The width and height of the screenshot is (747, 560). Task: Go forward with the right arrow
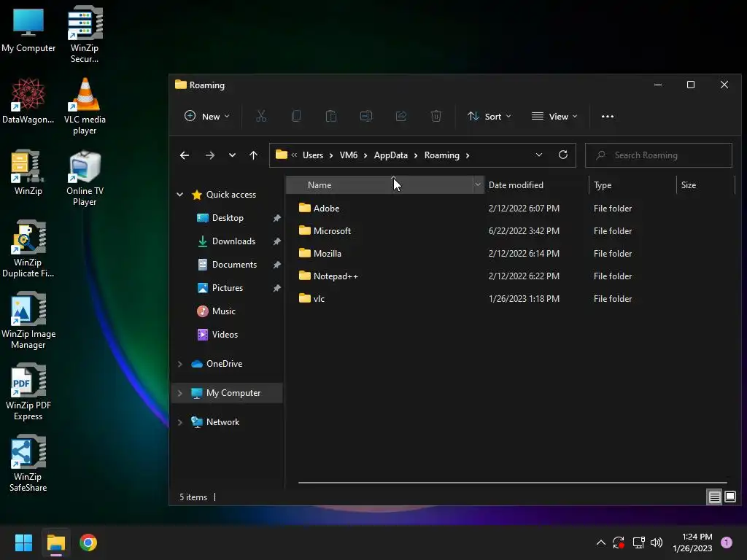(209, 155)
